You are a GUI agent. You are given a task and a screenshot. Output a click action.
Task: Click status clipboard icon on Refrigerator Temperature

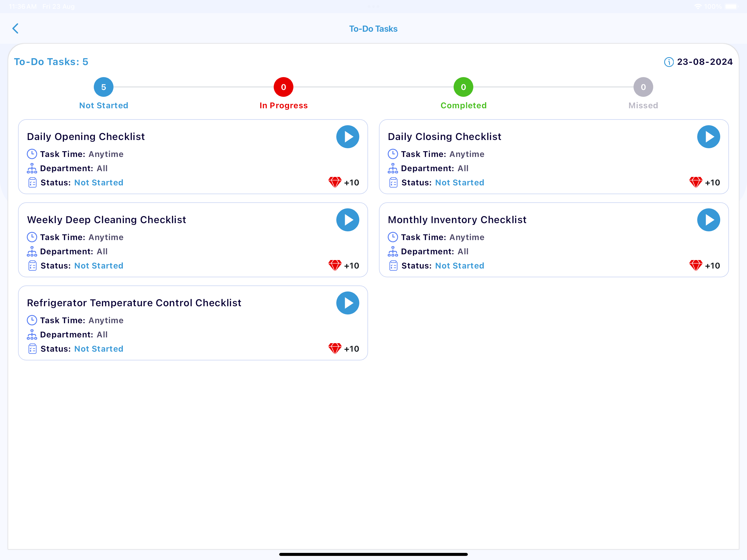tap(32, 349)
